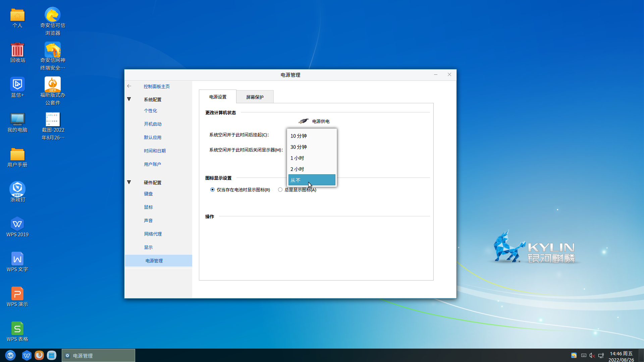The height and width of the screenshot is (362, 644).
Task: Launch 福昕版式办公套件 icon
Action: (x=53, y=84)
